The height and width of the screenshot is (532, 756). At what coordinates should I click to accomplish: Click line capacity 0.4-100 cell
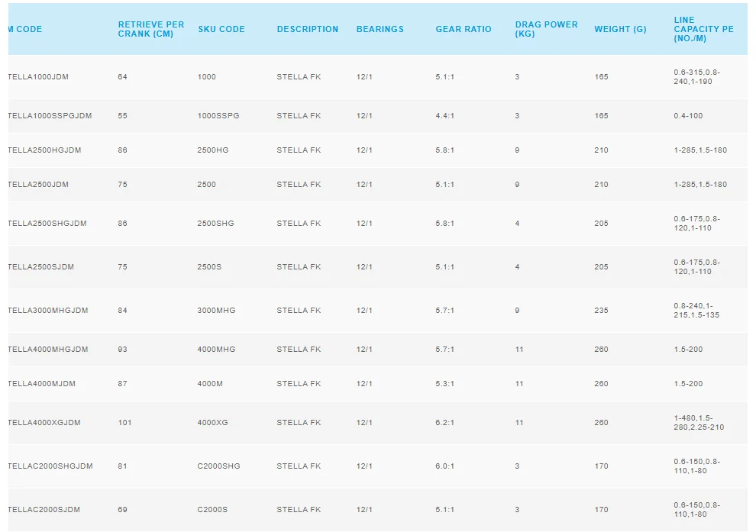tap(688, 116)
